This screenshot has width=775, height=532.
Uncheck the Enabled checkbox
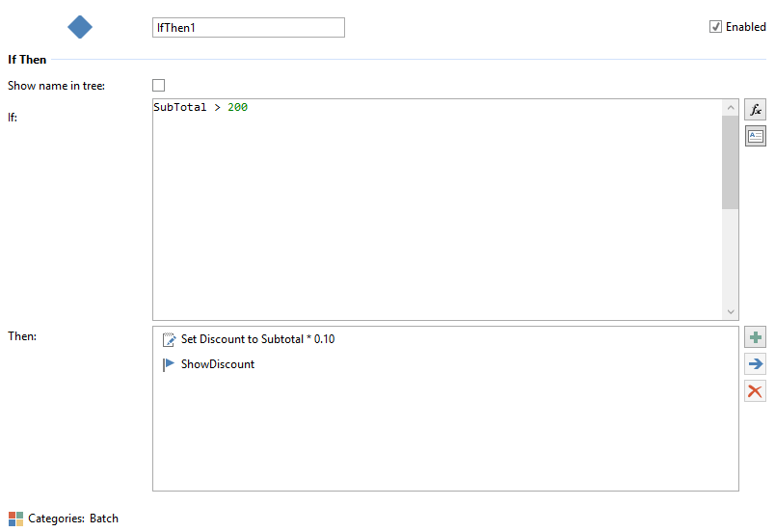[715, 27]
